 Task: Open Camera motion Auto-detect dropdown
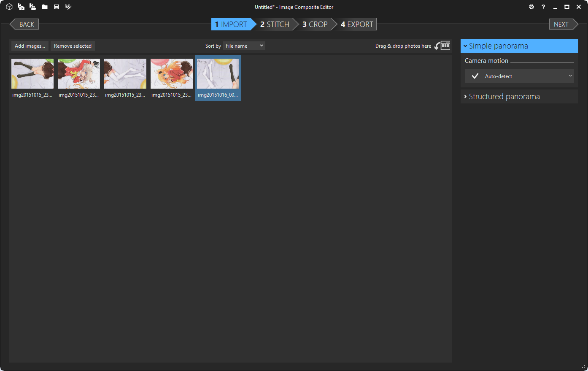tap(519, 76)
